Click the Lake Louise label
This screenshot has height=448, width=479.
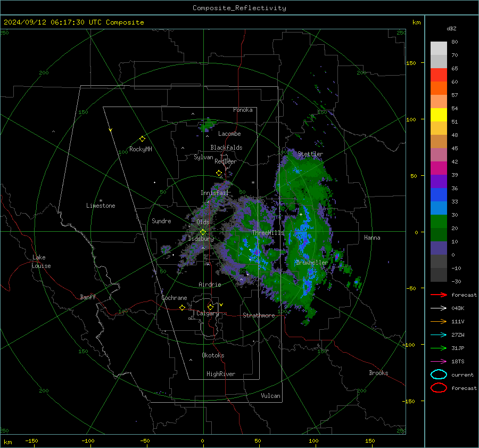pos(41,262)
